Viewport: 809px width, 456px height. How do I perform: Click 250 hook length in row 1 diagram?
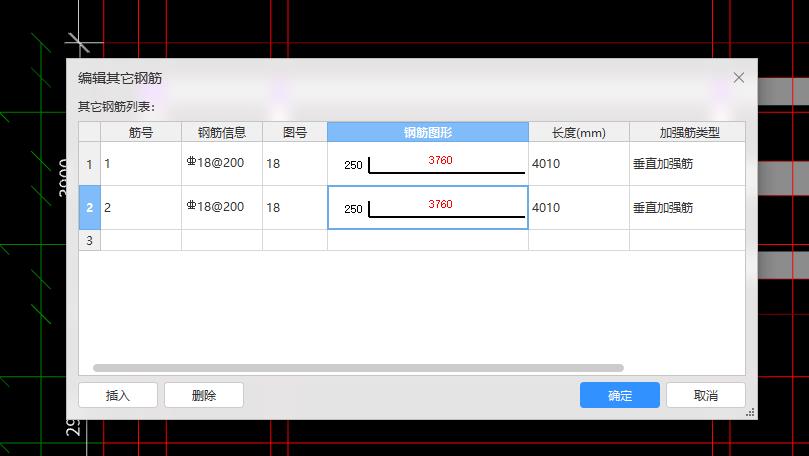pyautogui.click(x=353, y=165)
